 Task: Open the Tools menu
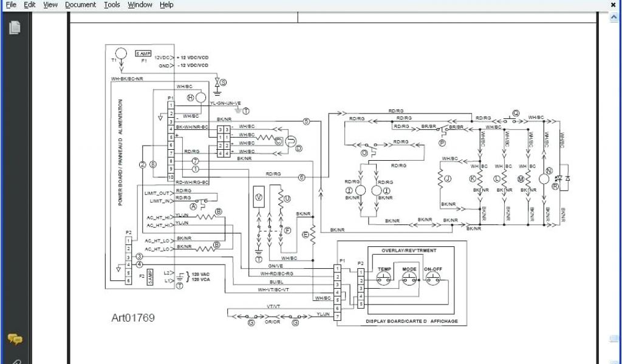[112, 4]
